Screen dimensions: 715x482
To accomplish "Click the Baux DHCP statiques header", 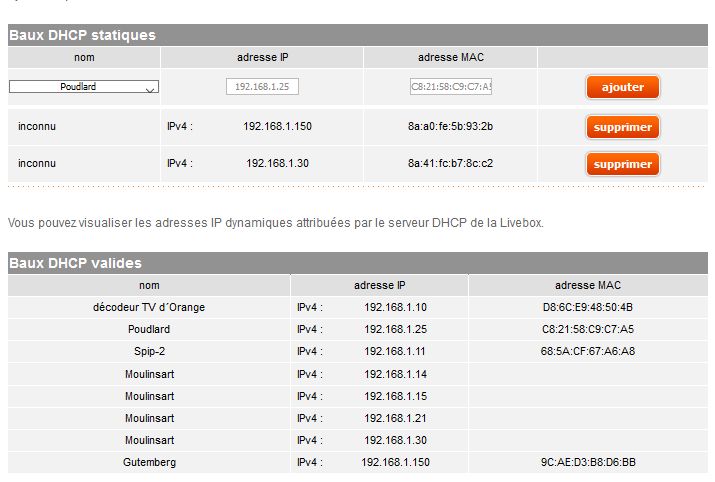I will (83, 35).
